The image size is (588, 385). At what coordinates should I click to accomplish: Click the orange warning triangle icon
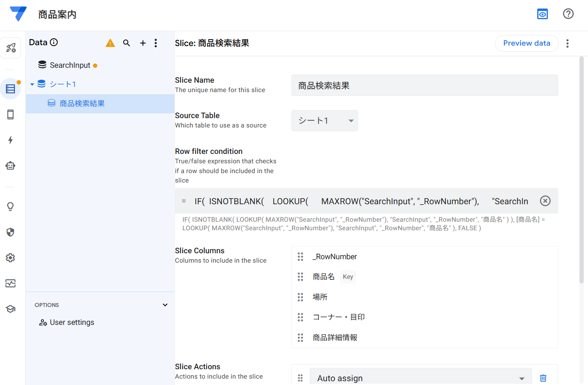pos(111,43)
